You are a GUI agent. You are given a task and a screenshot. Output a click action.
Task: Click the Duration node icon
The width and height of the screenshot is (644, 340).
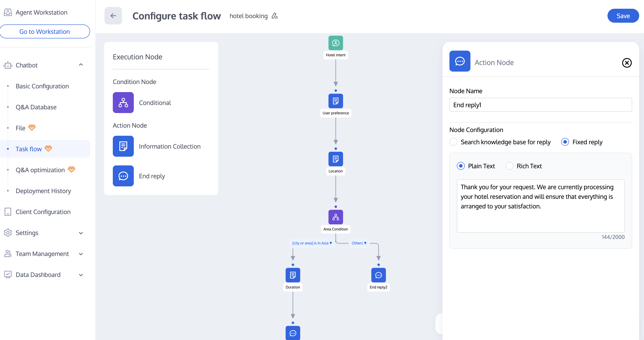pos(293,275)
